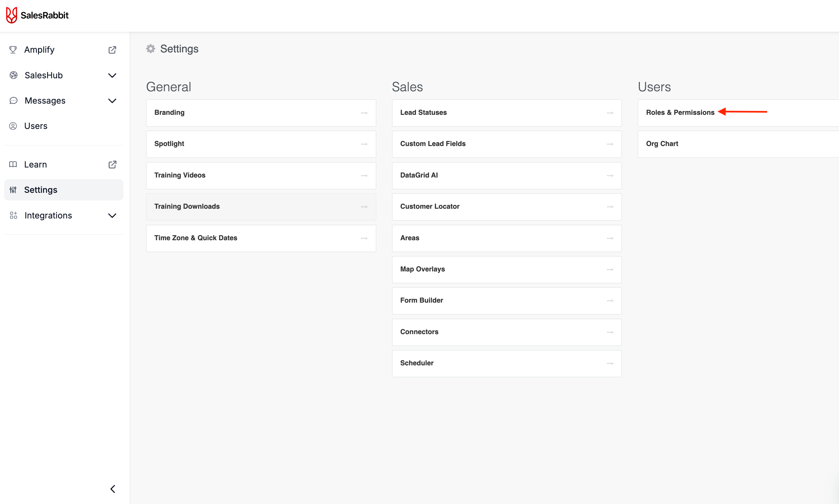
Task: Expand the Integrations menu chevron
Action: [112, 216]
